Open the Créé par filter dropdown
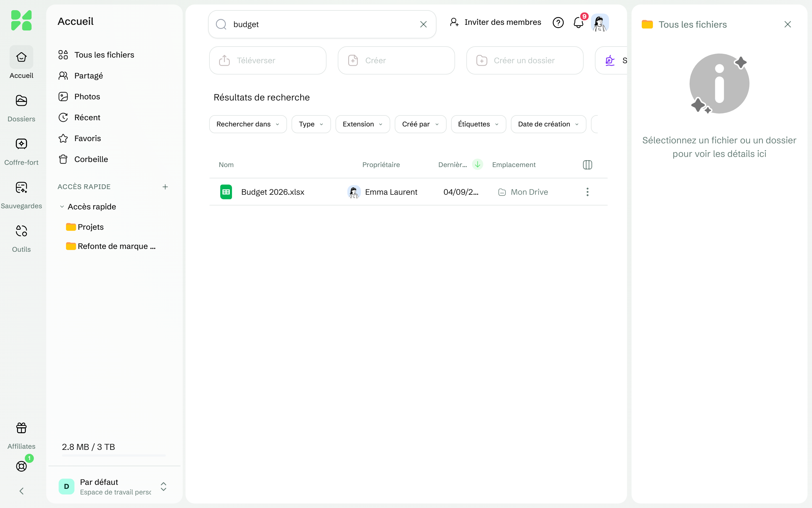This screenshot has height=508, width=812. (420, 124)
